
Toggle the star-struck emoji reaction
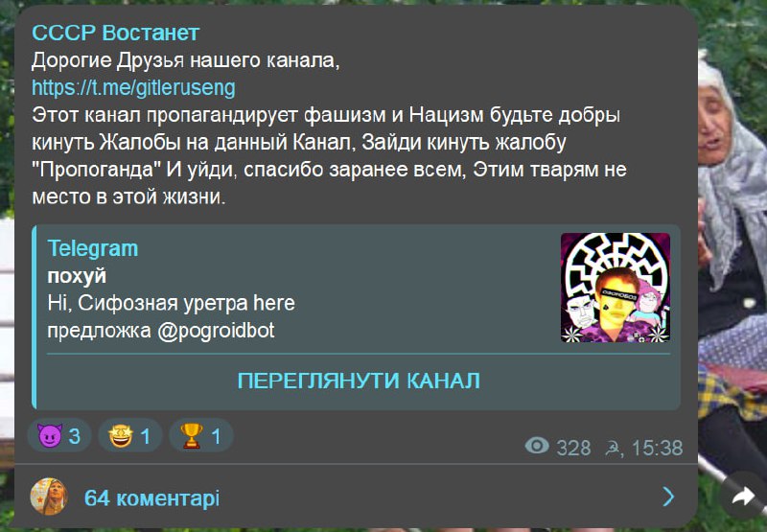pos(130,436)
